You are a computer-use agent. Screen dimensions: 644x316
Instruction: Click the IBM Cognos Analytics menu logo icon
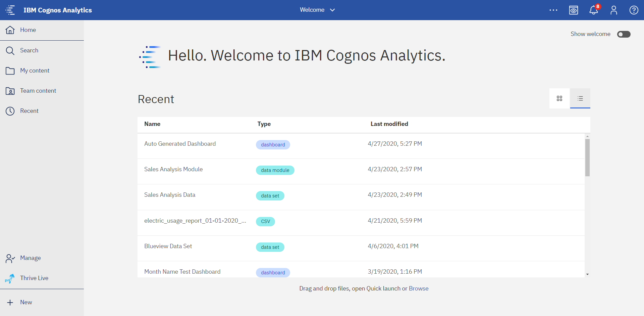[x=10, y=10]
